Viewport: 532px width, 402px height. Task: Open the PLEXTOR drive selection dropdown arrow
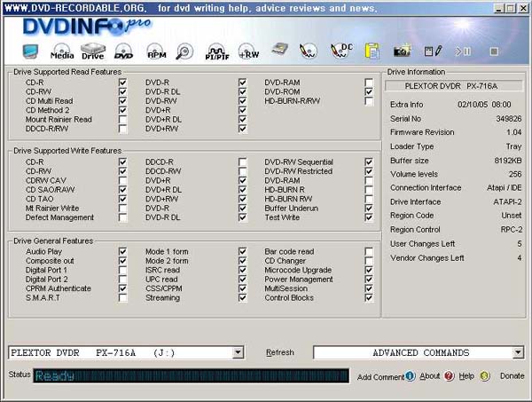239,352
